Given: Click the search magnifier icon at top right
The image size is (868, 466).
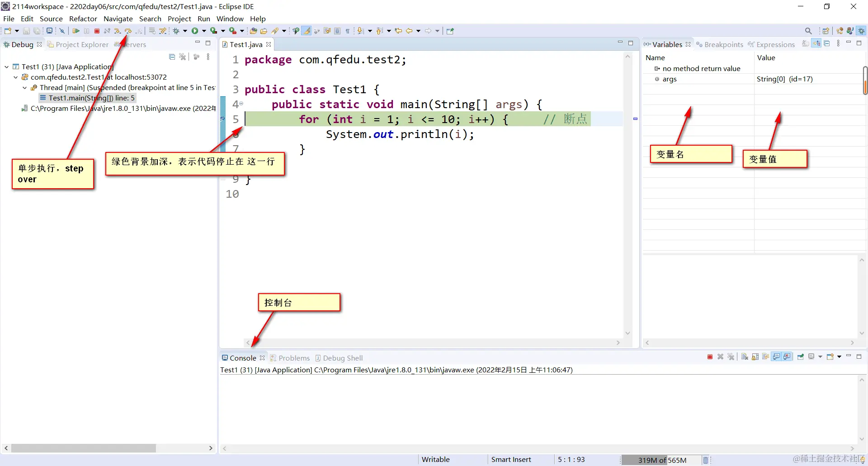Looking at the screenshot, I should pyautogui.click(x=808, y=31).
